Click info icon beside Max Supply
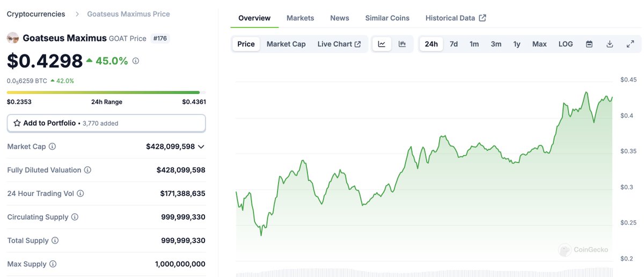The width and height of the screenshot is (644, 277). click(x=53, y=264)
